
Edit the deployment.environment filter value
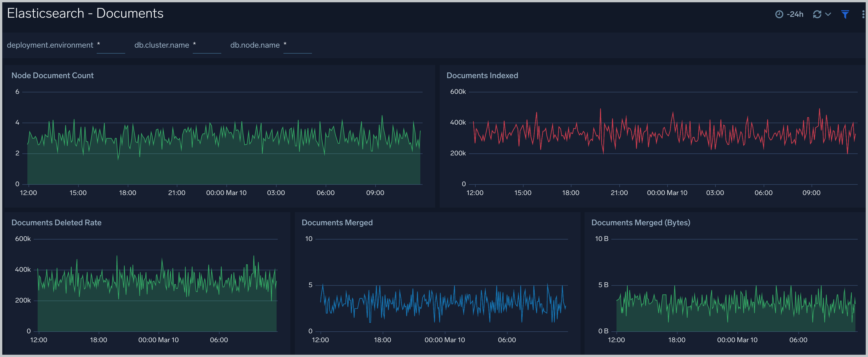point(111,45)
